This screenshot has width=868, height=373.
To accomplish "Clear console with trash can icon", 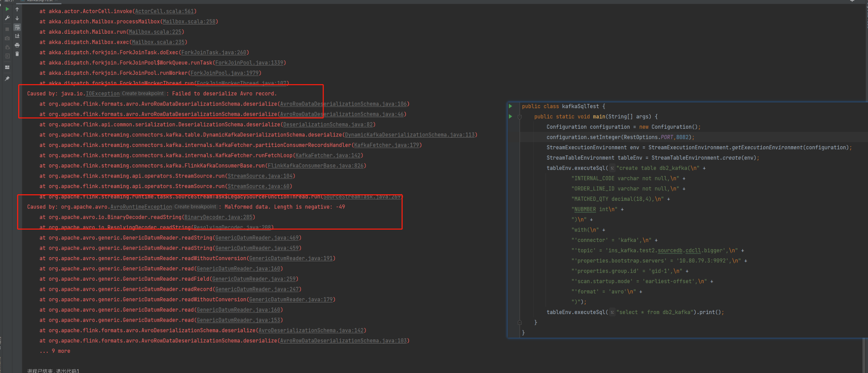I will click(17, 54).
